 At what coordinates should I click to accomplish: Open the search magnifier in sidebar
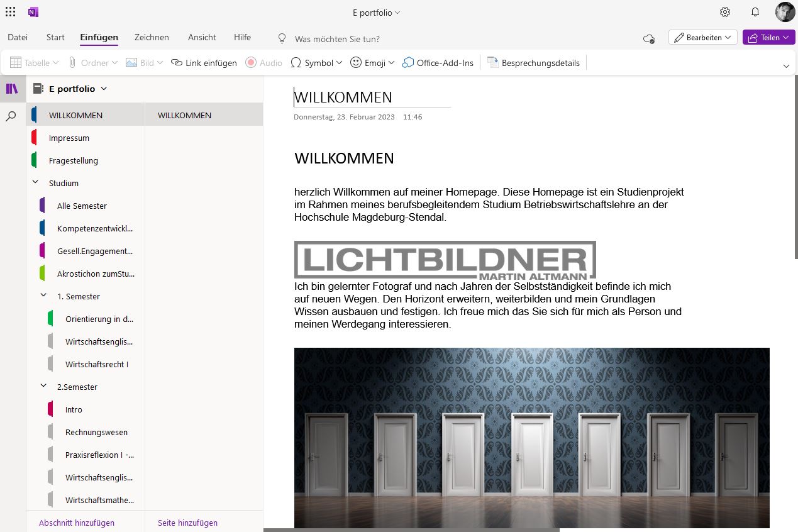tap(11, 116)
